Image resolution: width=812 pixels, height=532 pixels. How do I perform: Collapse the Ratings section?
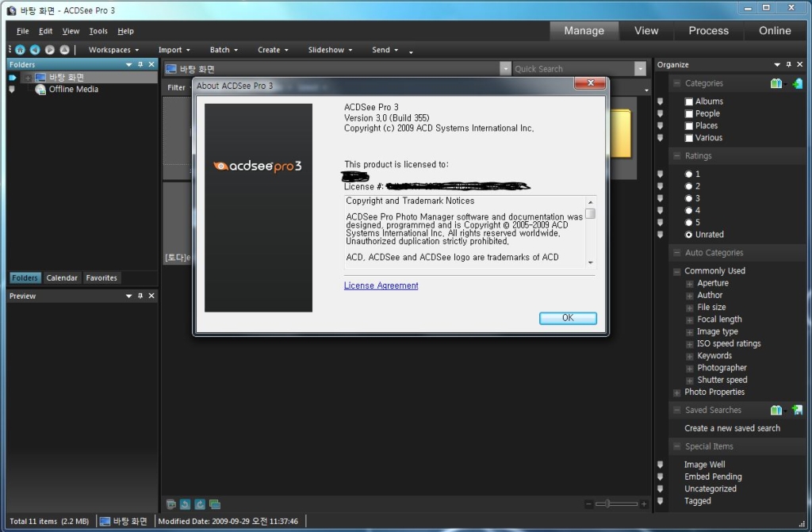677,156
